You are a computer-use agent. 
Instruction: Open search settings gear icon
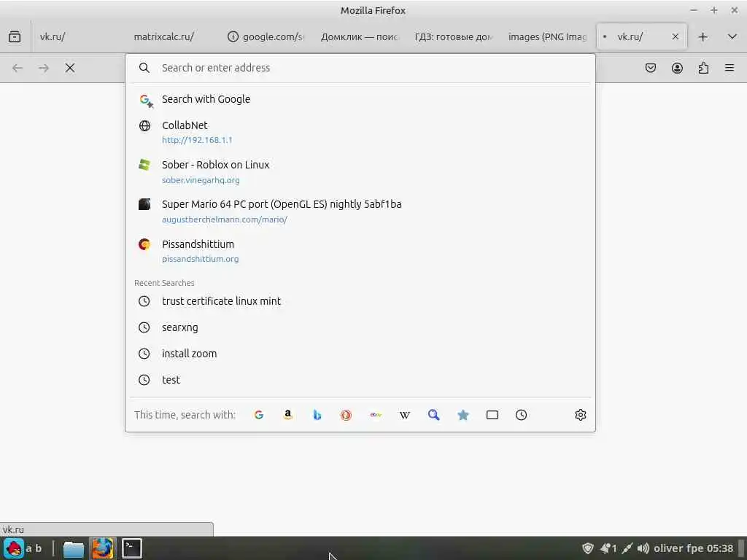click(580, 415)
